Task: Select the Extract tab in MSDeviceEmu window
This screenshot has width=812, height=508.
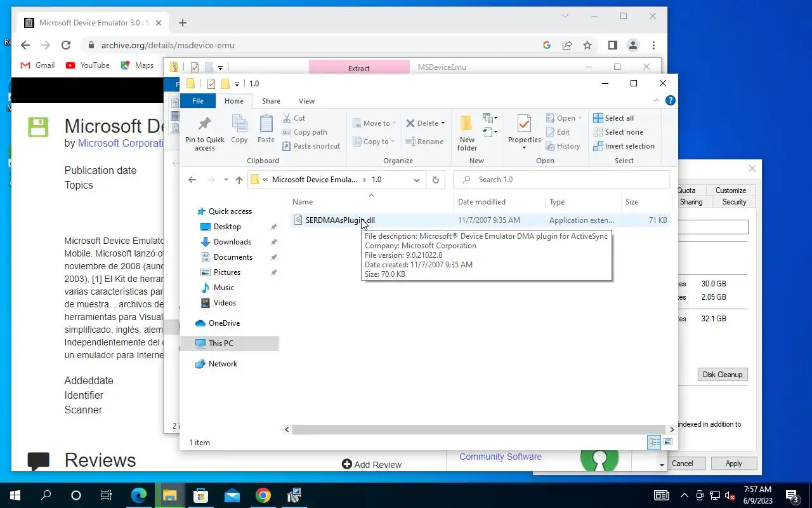Action: 359,68
